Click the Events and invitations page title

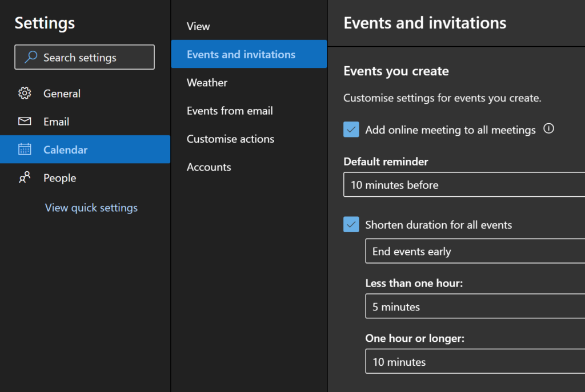click(x=424, y=23)
